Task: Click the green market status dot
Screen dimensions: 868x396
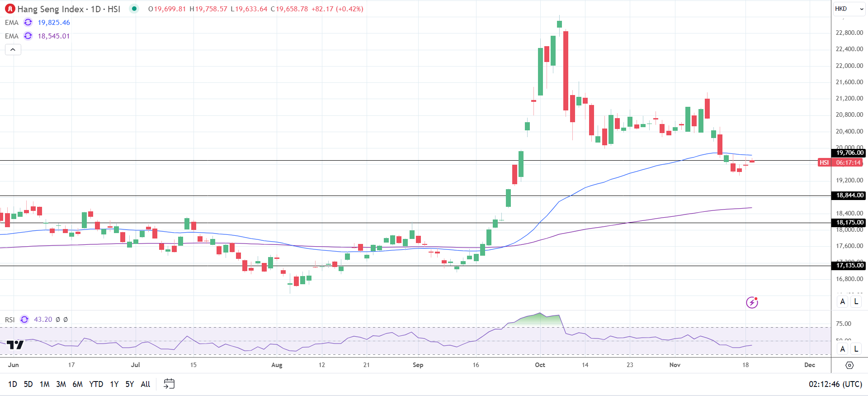Action: (x=134, y=9)
